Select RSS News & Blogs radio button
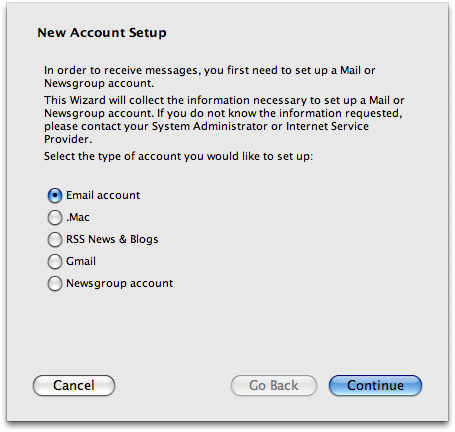The height and width of the screenshot is (432, 455). click(55, 240)
